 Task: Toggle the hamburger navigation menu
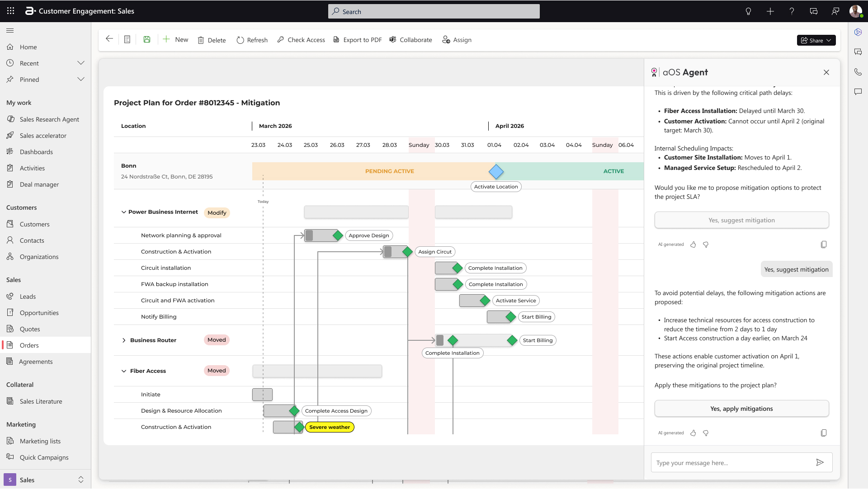10,30
